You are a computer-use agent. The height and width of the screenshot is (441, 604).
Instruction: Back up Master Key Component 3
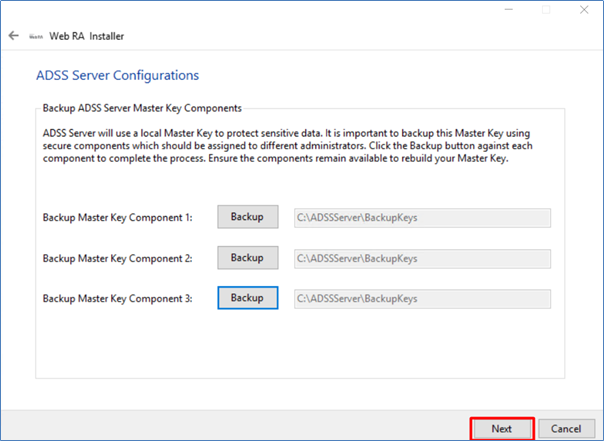[x=248, y=298]
